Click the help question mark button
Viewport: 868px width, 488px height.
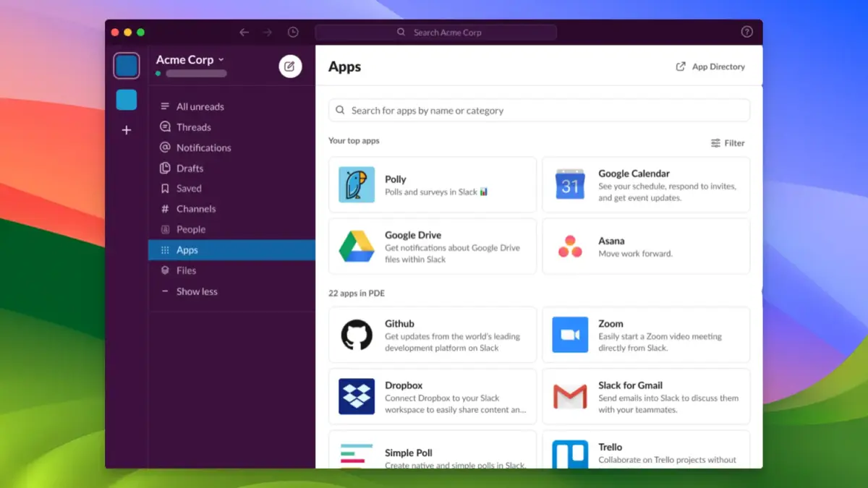pyautogui.click(x=746, y=32)
